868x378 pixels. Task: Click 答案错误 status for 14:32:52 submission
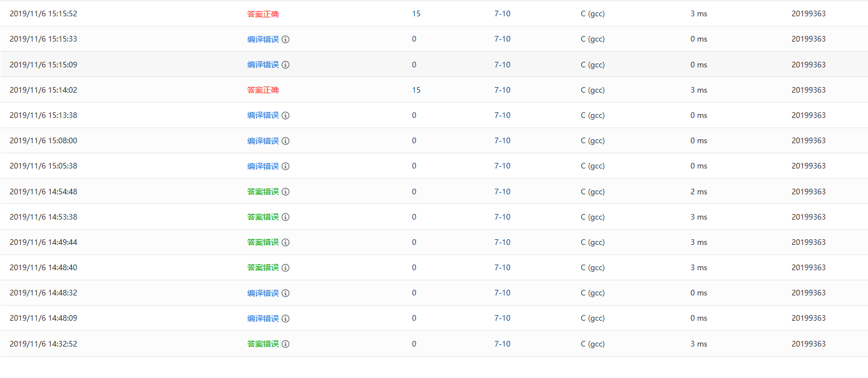[263, 344]
